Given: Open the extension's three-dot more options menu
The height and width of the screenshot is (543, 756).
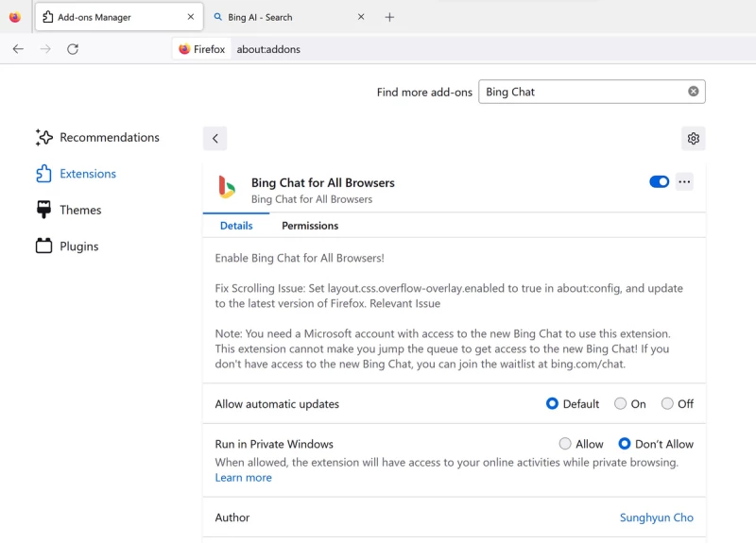Looking at the screenshot, I should coord(684,182).
